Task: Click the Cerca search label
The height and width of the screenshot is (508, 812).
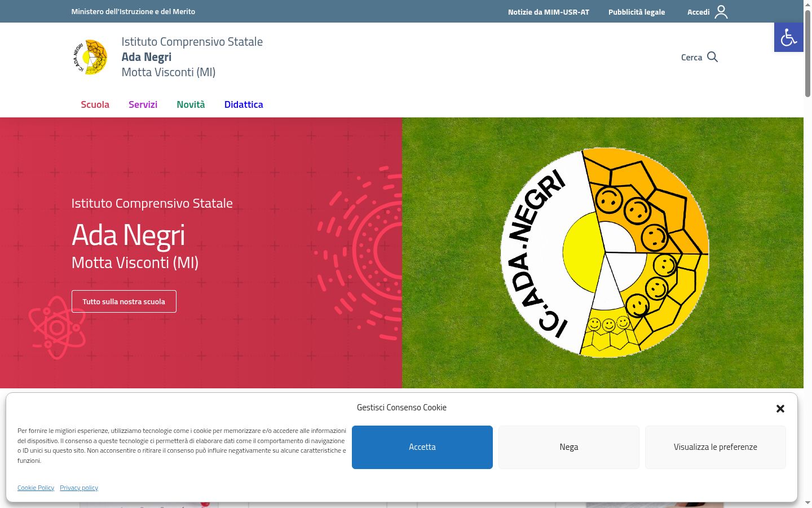Action: pyautogui.click(x=691, y=57)
